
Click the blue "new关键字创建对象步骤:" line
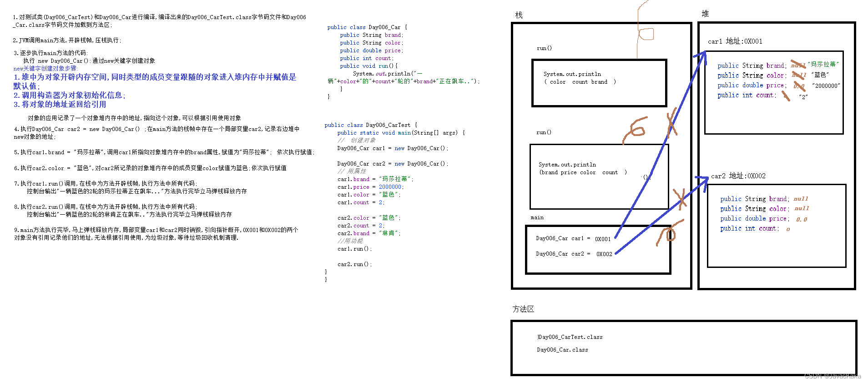(x=46, y=69)
